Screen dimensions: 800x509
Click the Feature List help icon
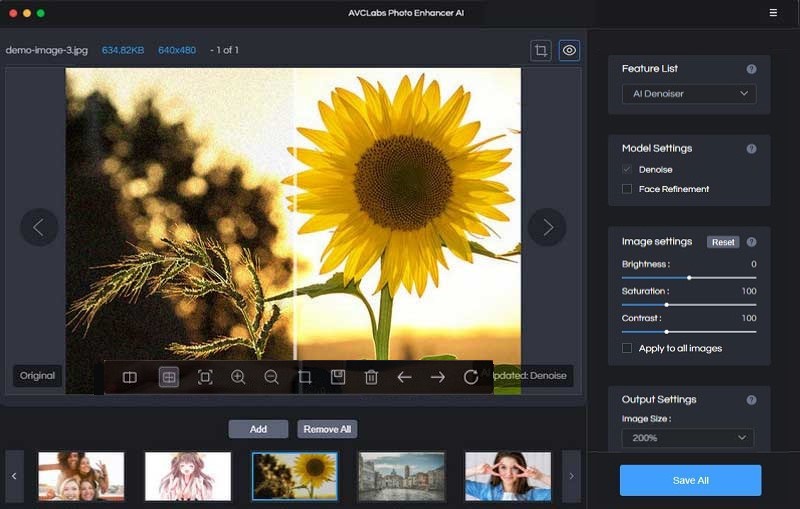pyautogui.click(x=751, y=69)
